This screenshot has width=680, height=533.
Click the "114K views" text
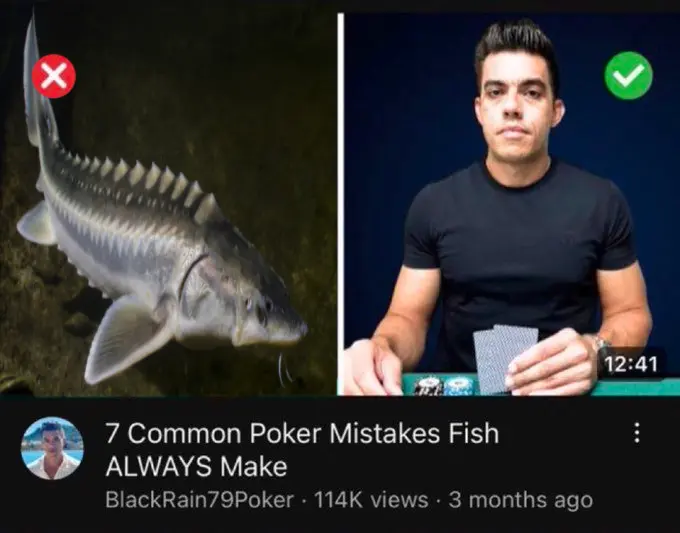[371, 500]
